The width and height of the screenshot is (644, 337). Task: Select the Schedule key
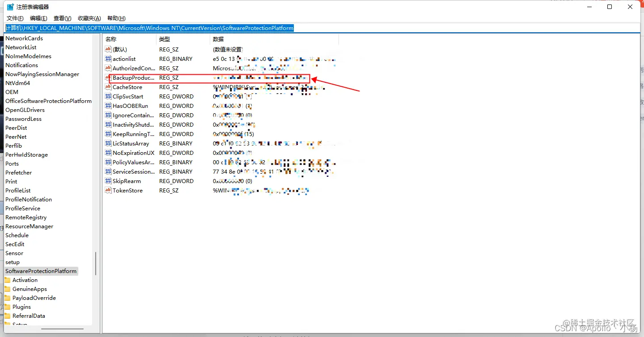(17, 235)
